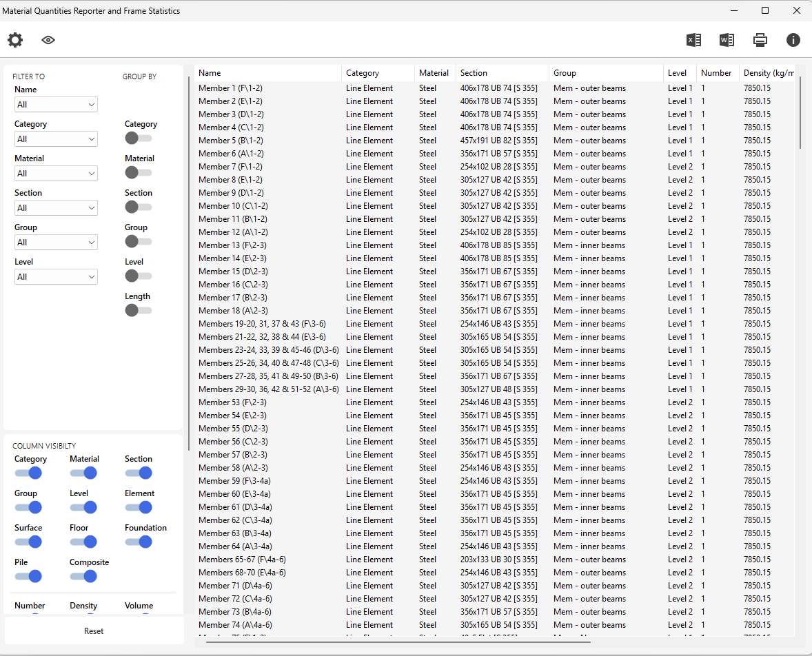Image resolution: width=812 pixels, height=656 pixels.
Task: Toggle Surface visibility switch
Action: (x=28, y=542)
